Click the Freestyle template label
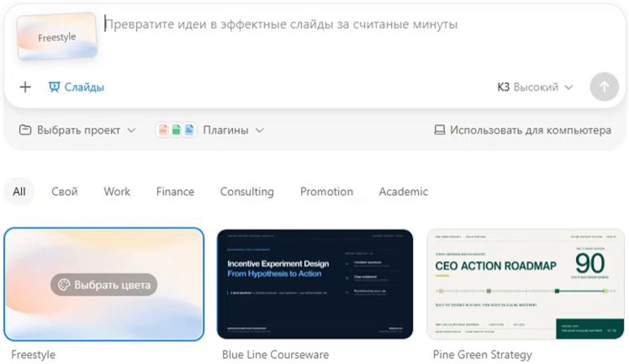This screenshot has height=364, width=629. [34, 355]
